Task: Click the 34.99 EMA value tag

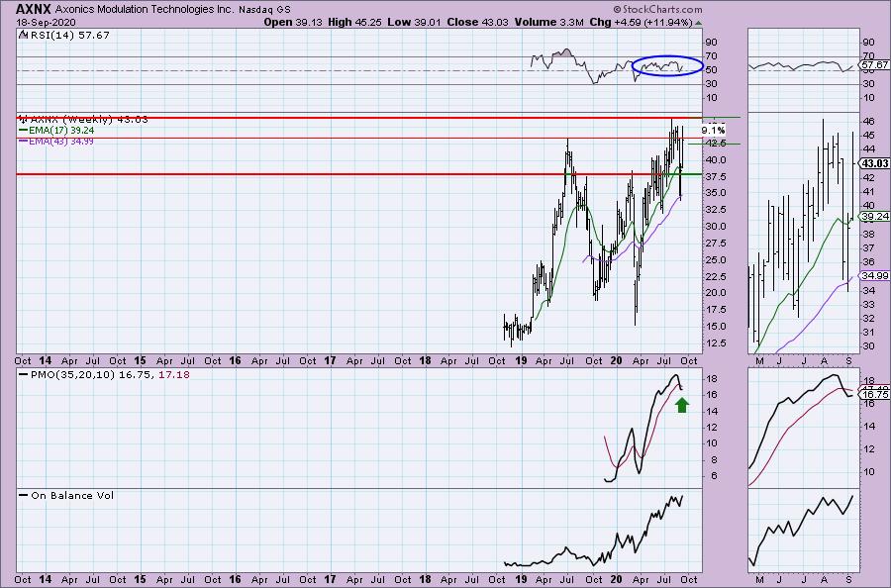Action: coord(873,274)
